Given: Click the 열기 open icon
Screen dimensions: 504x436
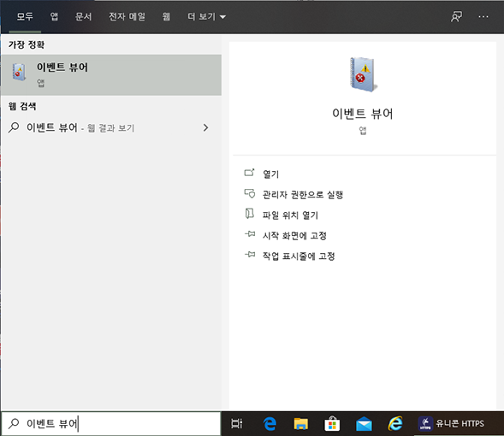Looking at the screenshot, I should [249, 173].
